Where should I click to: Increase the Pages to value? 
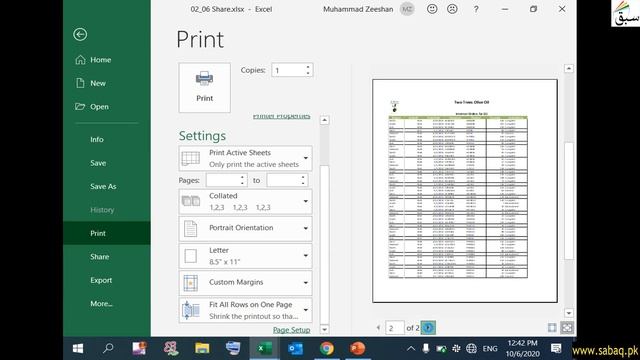(303, 177)
